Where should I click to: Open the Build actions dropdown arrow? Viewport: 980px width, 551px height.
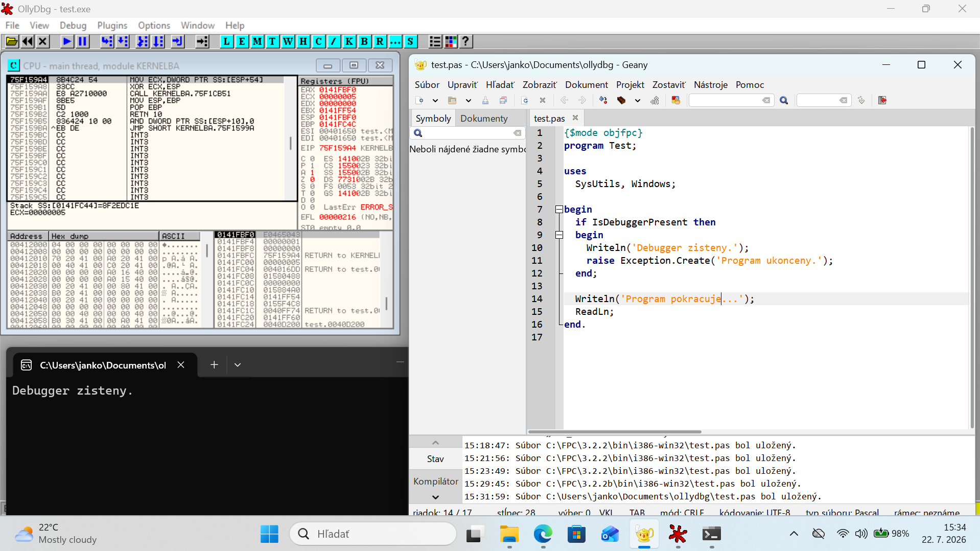[638, 100]
